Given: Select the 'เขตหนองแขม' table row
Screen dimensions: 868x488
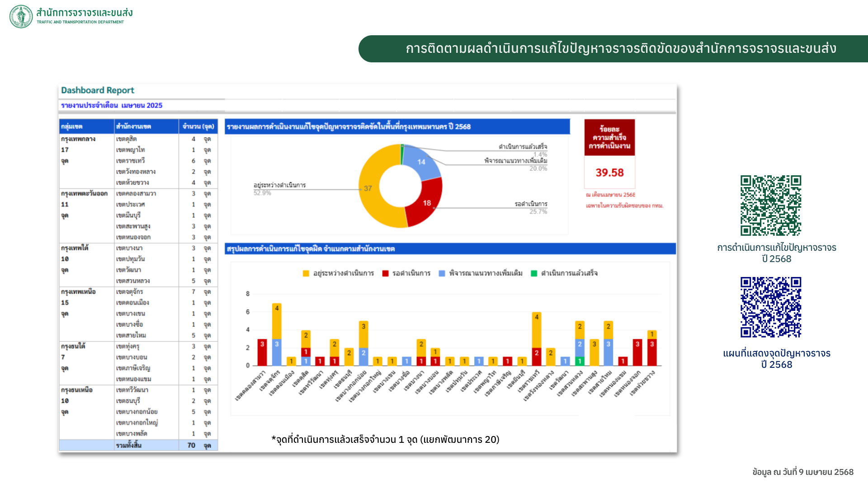Looking at the screenshot, I should 166,379.
